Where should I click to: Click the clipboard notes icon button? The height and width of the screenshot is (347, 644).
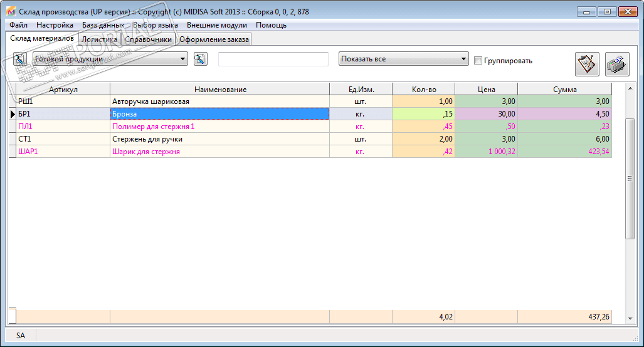point(587,64)
